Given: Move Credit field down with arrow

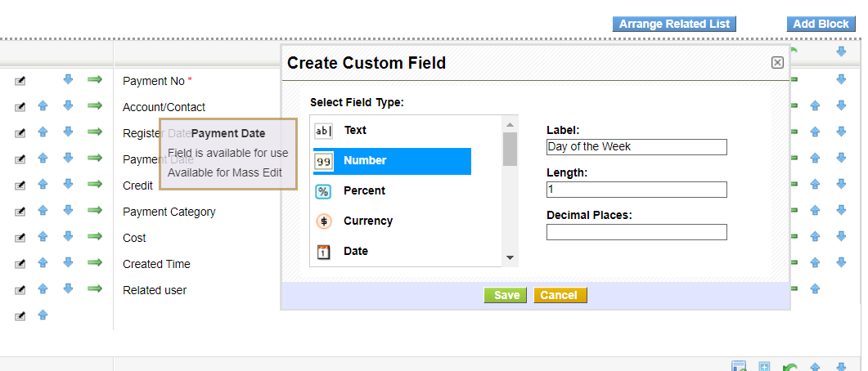Looking at the screenshot, I should (x=69, y=185).
